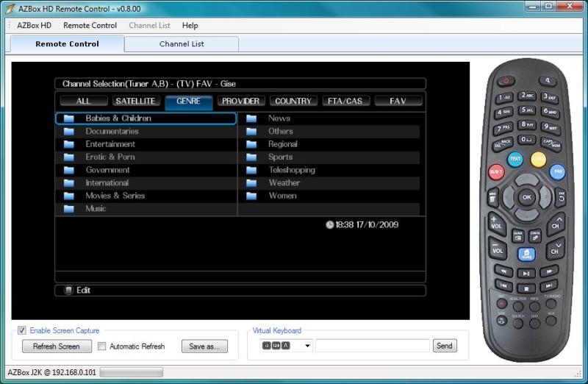Select the PROVIDER tab in captured screen
The image size is (588, 384).
(x=240, y=101)
